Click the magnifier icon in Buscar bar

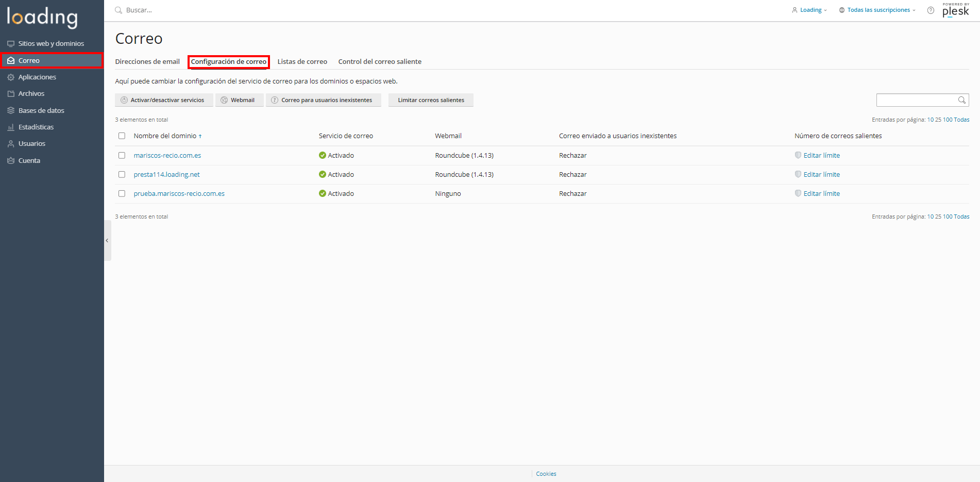pyautogui.click(x=119, y=10)
